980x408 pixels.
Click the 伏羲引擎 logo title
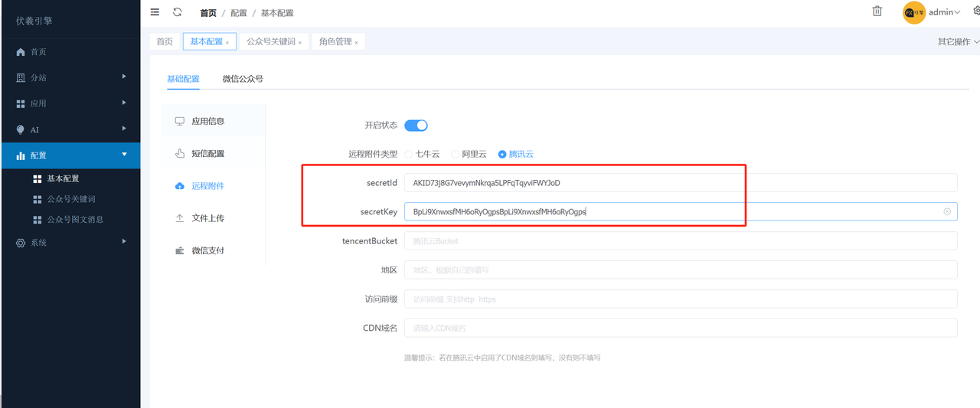point(34,21)
